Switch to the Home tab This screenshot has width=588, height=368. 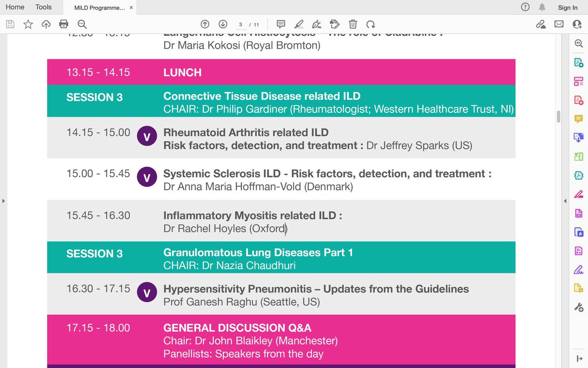point(15,7)
